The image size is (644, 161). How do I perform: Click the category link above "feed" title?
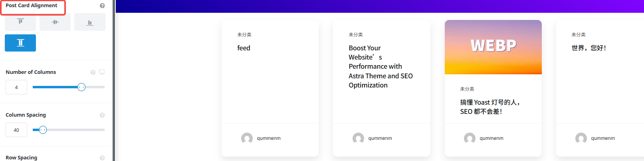(244, 35)
